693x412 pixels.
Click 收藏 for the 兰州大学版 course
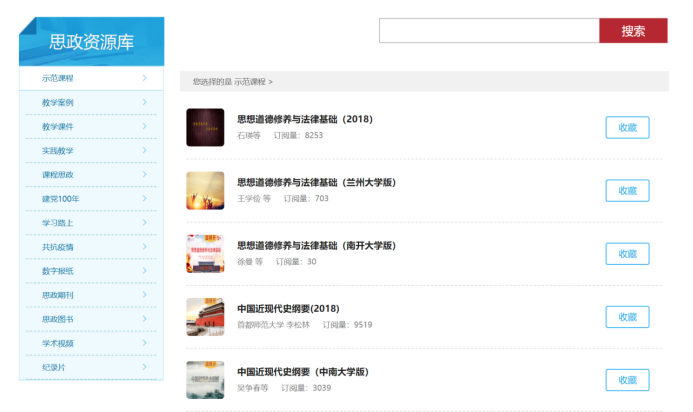pos(627,191)
